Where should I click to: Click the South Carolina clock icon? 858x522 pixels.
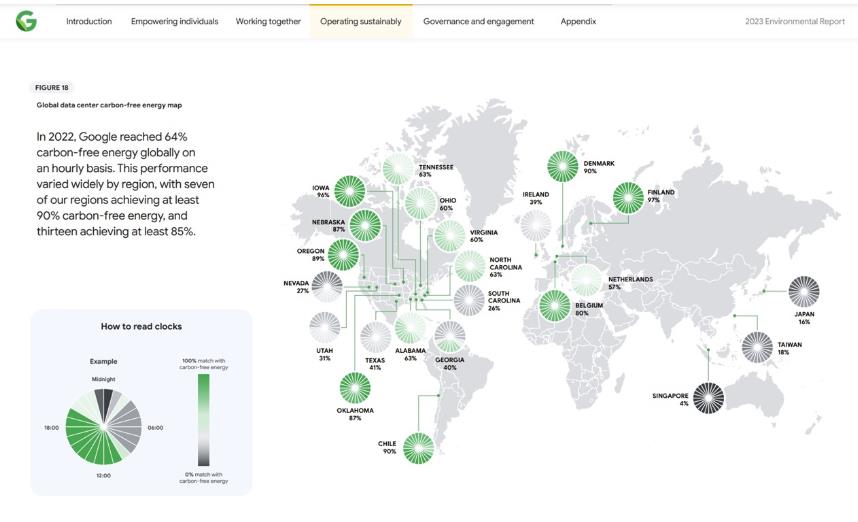[469, 300]
